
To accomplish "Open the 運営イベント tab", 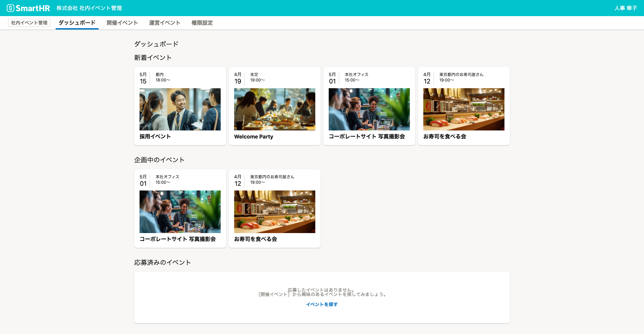I will click(164, 23).
